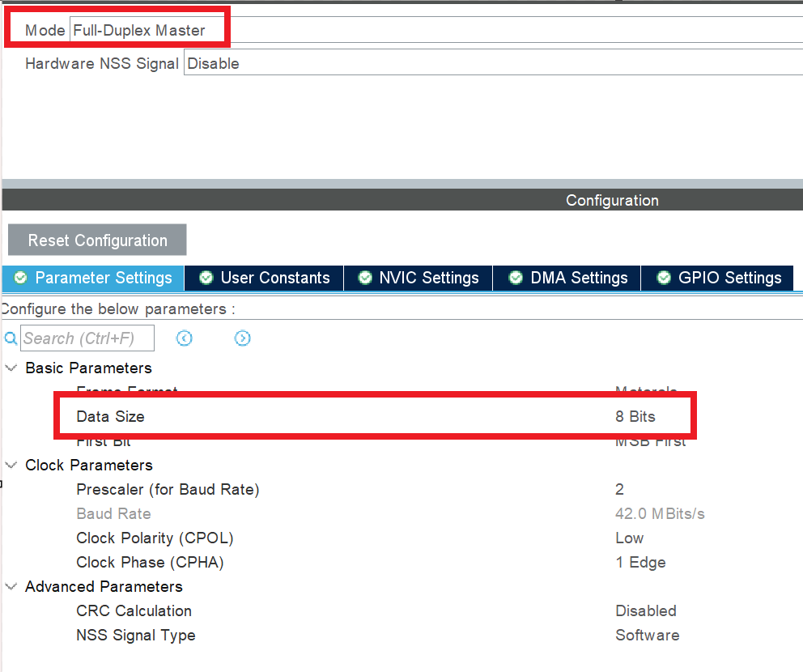Click the search magnifier icon
This screenshot has height=672, width=803.
coord(10,338)
